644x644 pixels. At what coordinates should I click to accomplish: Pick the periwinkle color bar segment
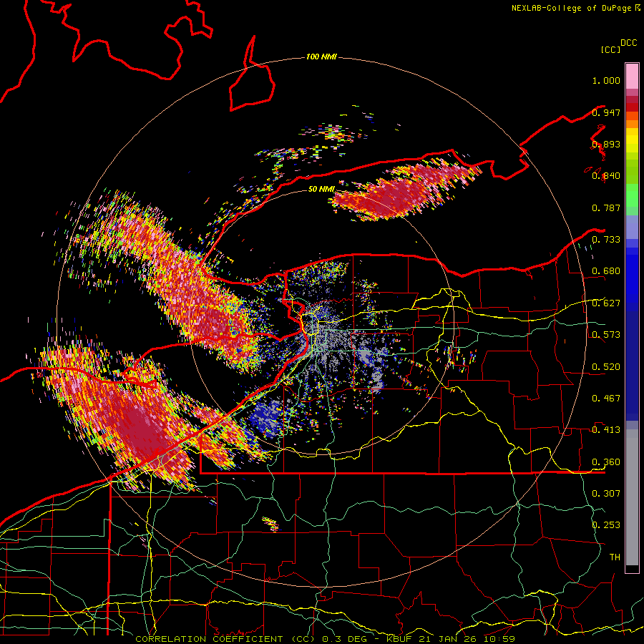pyautogui.click(x=632, y=227)
